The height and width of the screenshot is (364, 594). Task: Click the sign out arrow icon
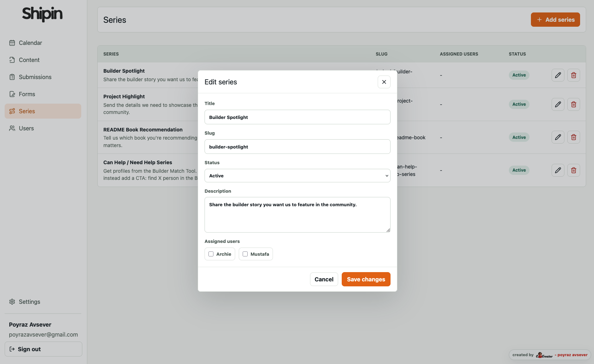12,349
